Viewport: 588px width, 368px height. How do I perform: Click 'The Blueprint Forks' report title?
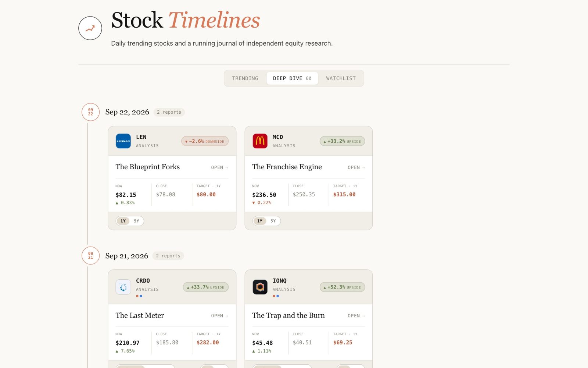coord(148,167)
